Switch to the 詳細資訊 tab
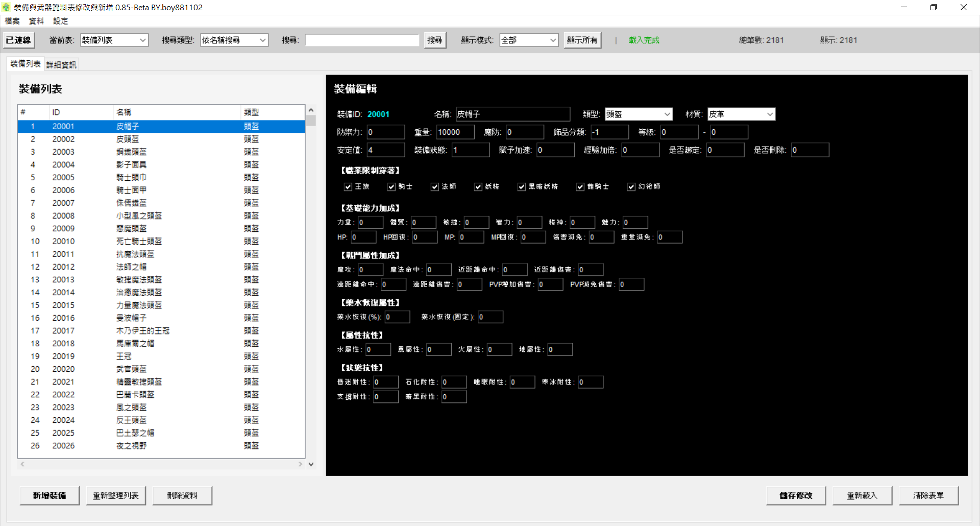Screen dimensions: 980x526 61,65
